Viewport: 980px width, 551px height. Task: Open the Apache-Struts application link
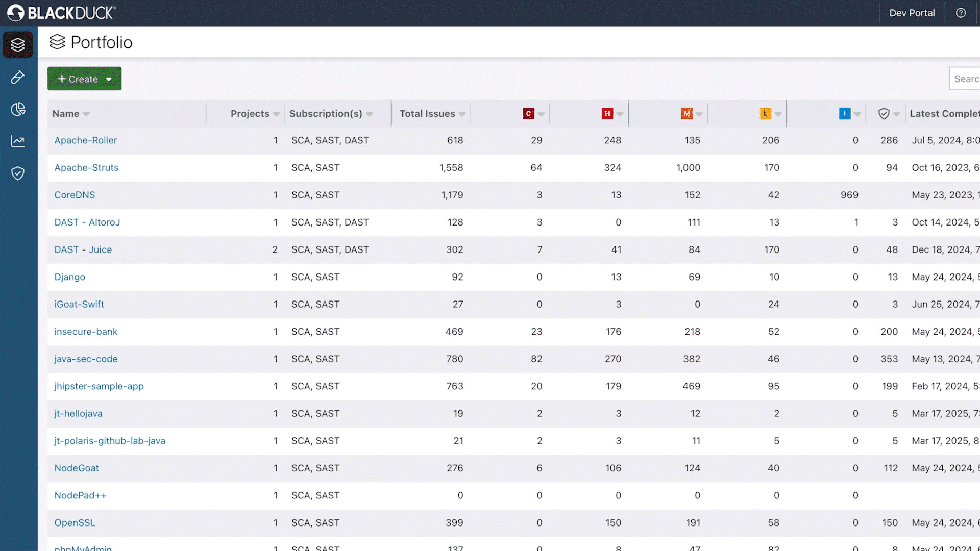tap(86, 167)
